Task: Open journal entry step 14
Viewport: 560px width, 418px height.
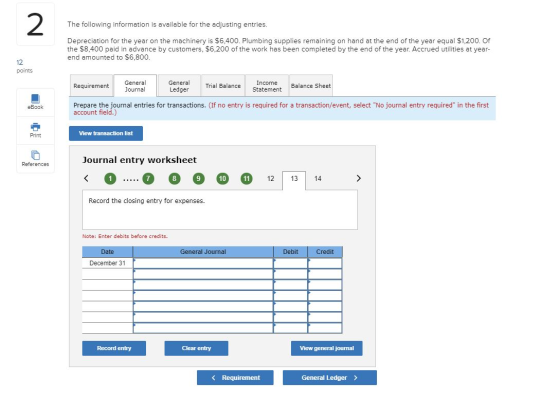Action: (x=318, y=179)
